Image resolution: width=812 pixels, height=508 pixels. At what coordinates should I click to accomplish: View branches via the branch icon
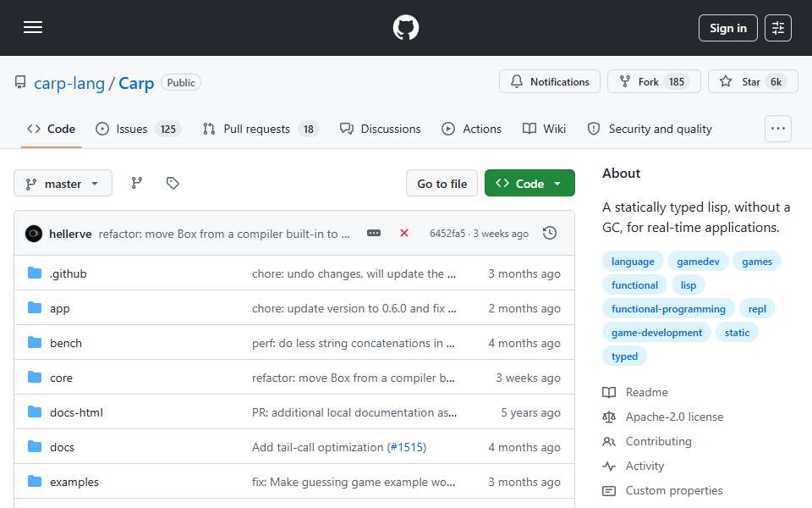click(x=137, y=183)
